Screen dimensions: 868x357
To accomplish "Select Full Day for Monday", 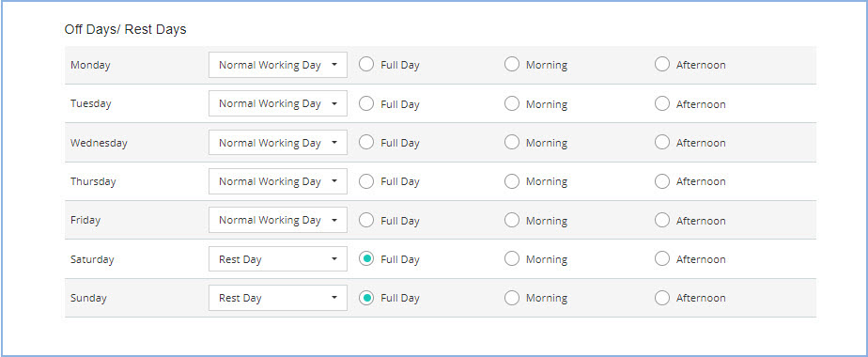I will (366, 65).
